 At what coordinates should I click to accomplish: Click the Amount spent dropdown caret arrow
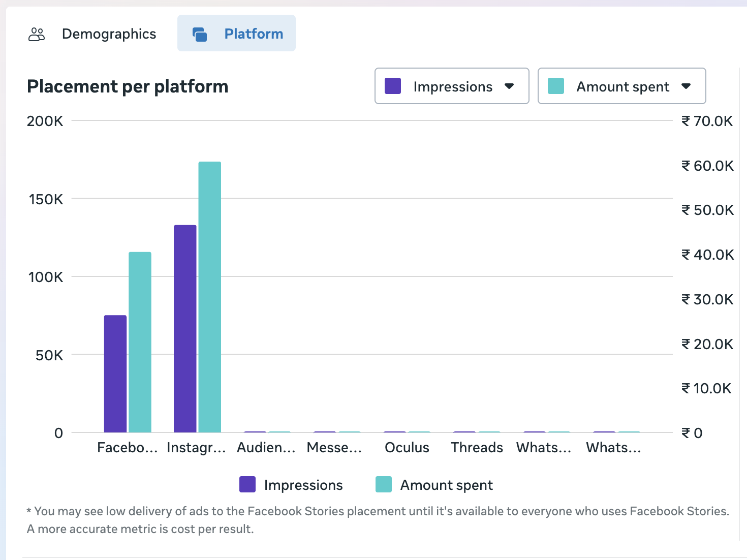(x=686, y=86)
